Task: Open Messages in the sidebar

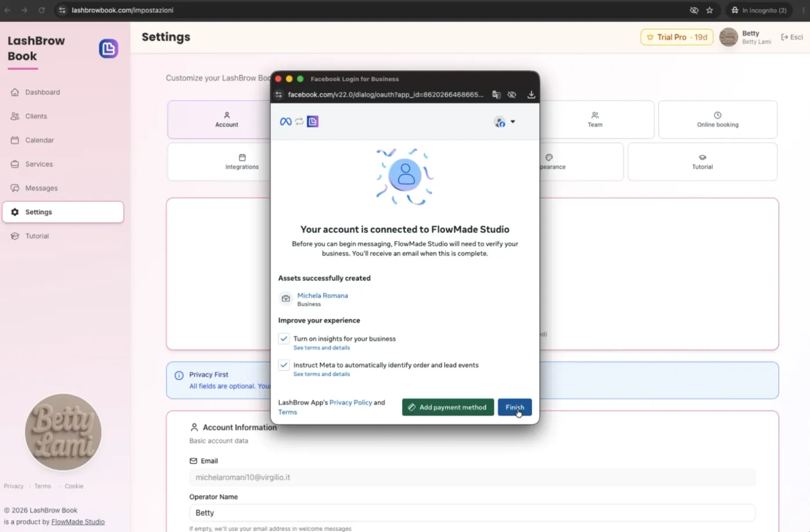Action: (x=63, y=188)
